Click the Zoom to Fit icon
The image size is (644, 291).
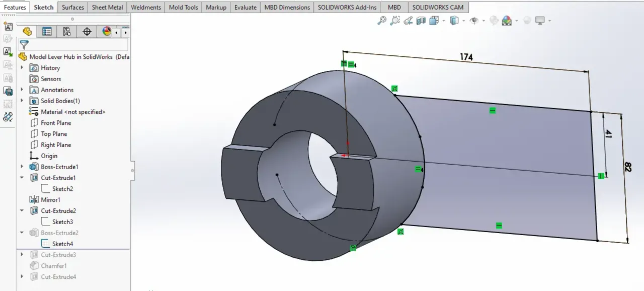coord(382,21)
